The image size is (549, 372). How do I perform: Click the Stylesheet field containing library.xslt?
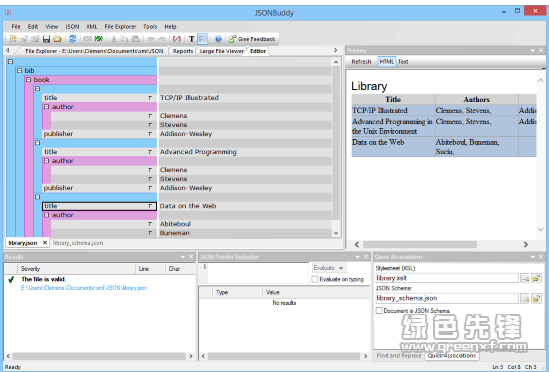pos(447,278)
